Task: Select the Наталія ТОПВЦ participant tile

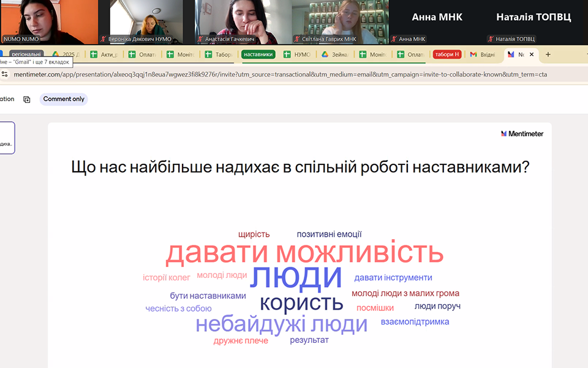Action: 533,22
